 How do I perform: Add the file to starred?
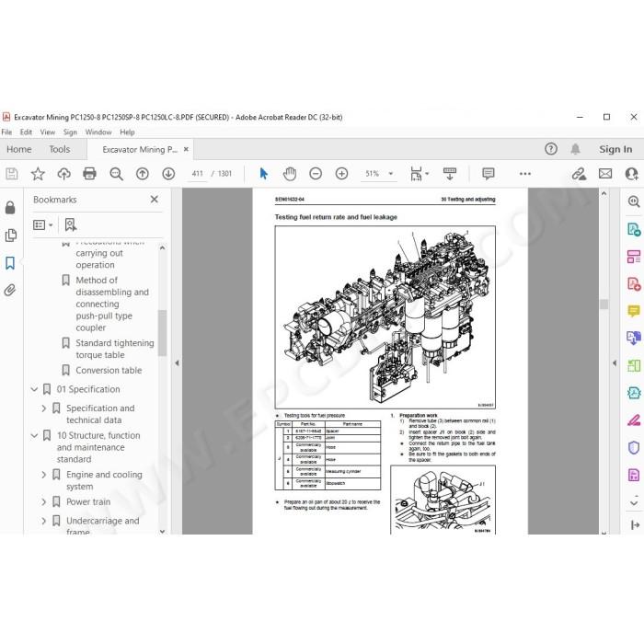pyautogui.click(x=38, y=174)
